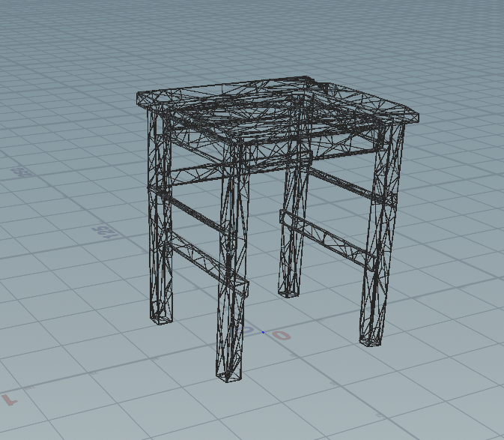Click the blue origin point on grid
504x440 pixels.
[263, 332]
